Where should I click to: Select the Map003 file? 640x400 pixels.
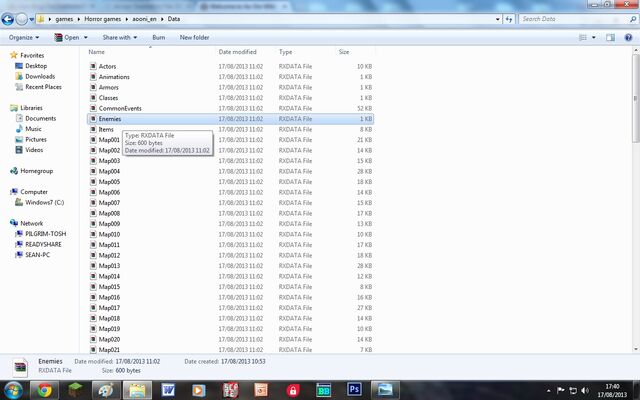(x=109, y=161)
